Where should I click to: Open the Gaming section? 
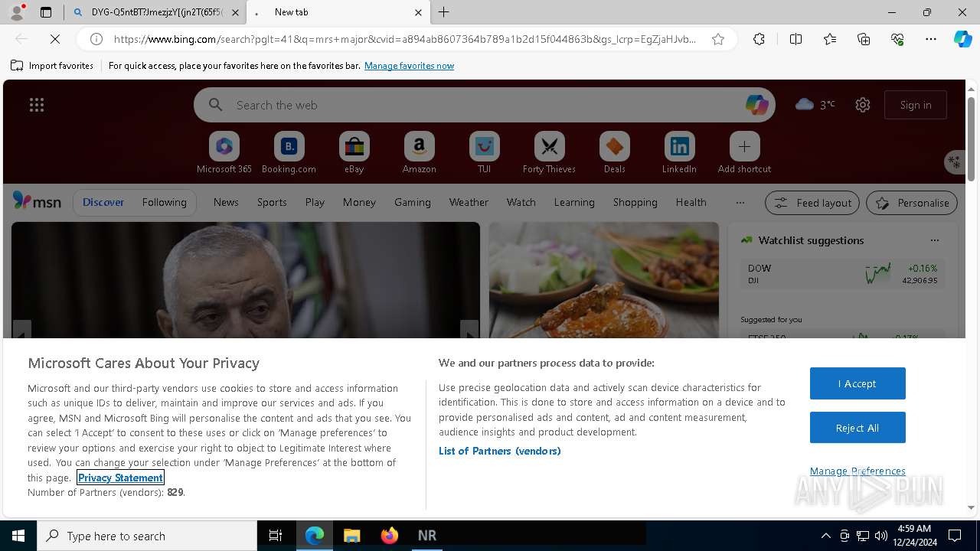[413, 202]
